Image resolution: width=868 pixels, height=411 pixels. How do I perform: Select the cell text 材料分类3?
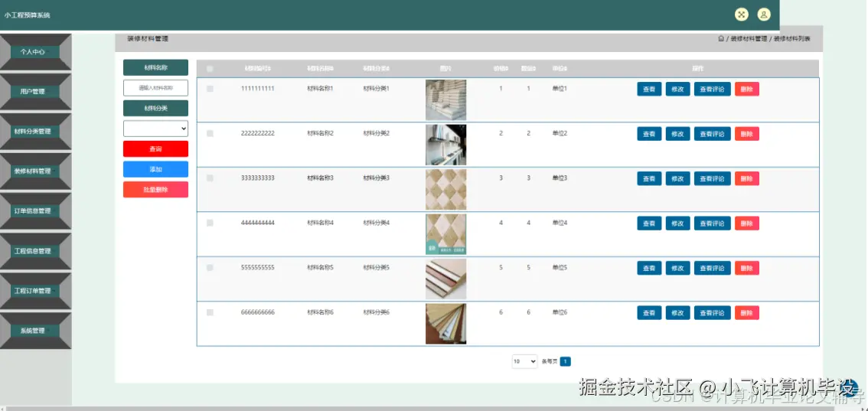(377, 178)
